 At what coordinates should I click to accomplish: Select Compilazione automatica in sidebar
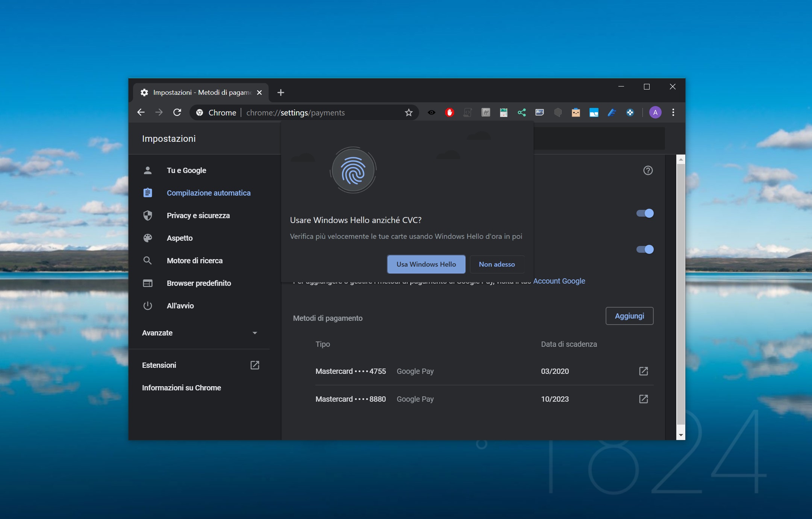click(x=208, y=193)
